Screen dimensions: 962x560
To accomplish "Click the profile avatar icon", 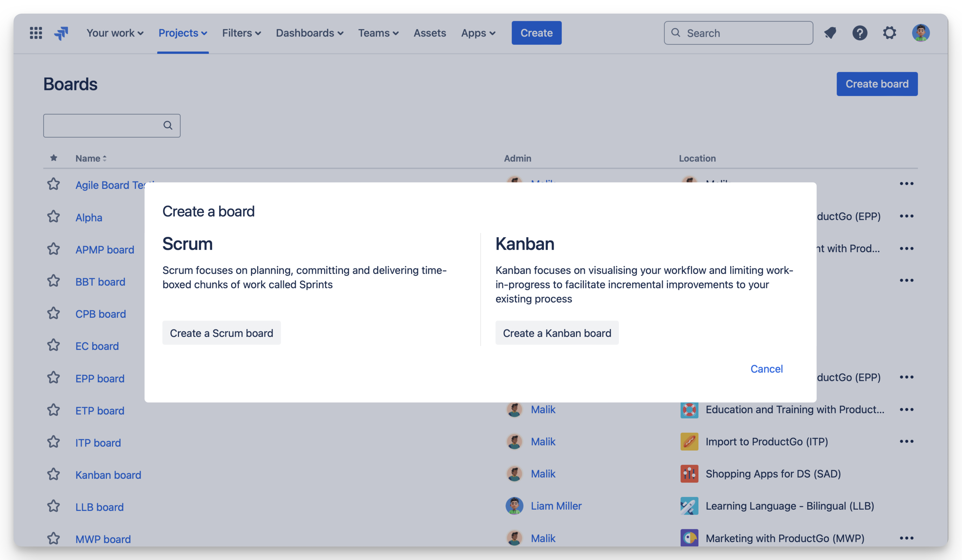I will pyautogui.click(x=921, y=33).
